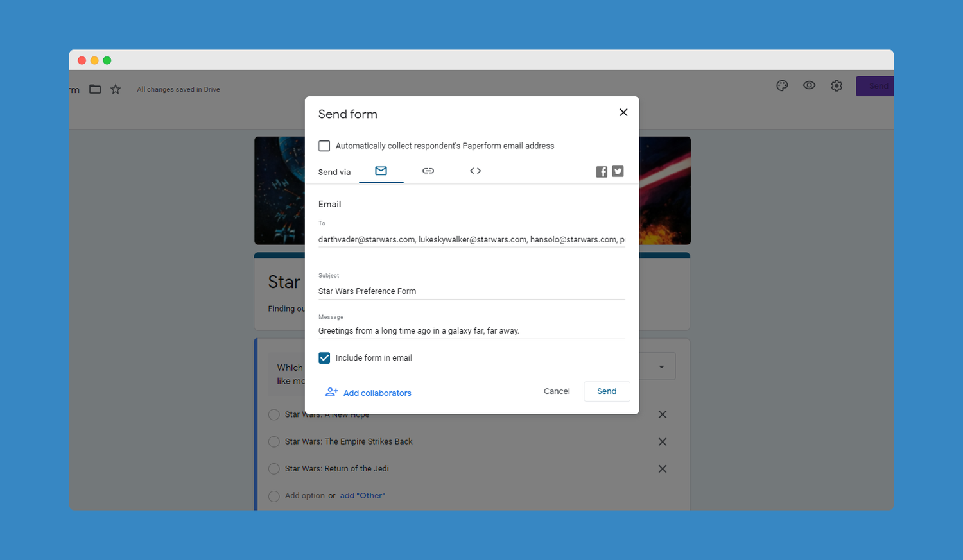This screenshot has width=963, height=560.
Task: Expand the question type dropdown
Action: pos(661,367)
